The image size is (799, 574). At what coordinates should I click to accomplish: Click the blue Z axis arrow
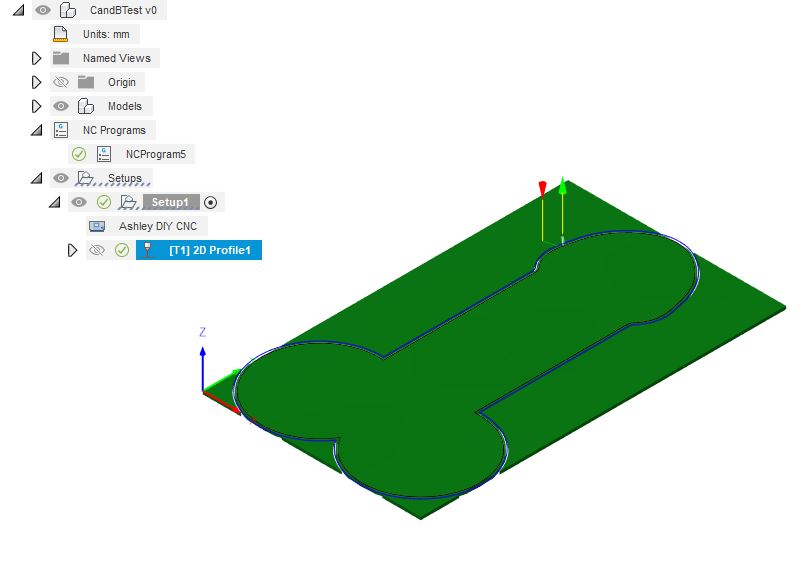pos(203,367)
